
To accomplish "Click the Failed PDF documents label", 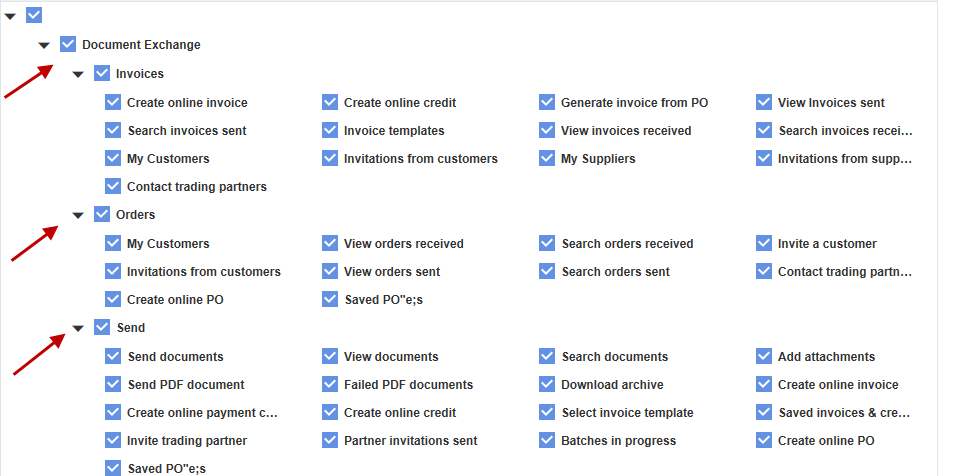I will click(409, 385).
